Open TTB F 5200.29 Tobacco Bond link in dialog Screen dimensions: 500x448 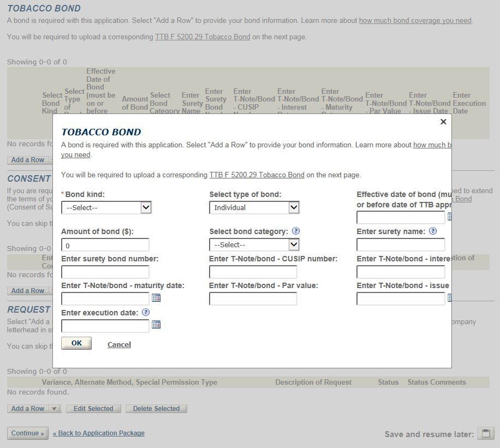click(257, 175)
